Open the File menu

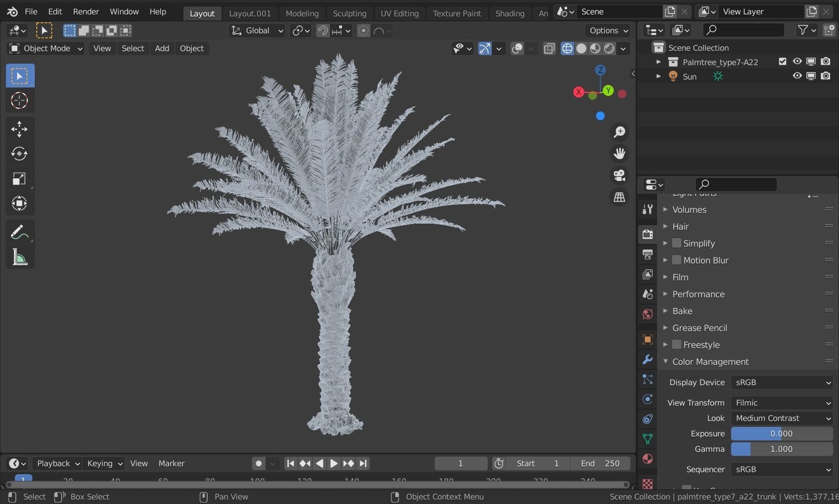31,11
